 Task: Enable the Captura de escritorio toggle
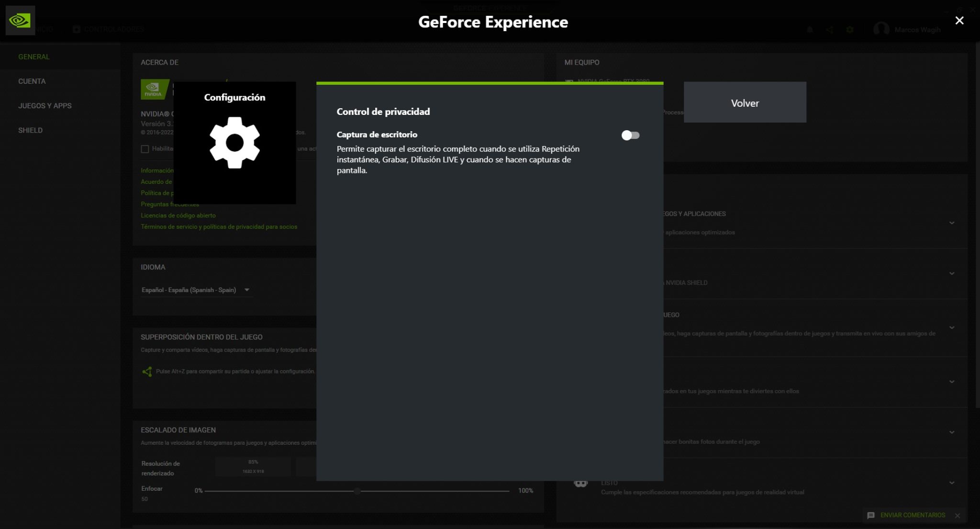(631, 136)
